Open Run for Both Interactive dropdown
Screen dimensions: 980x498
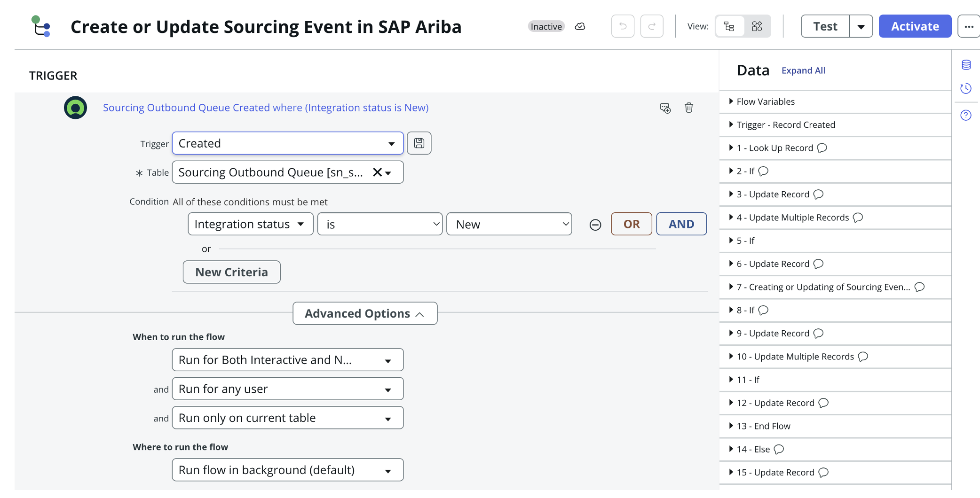288,360
